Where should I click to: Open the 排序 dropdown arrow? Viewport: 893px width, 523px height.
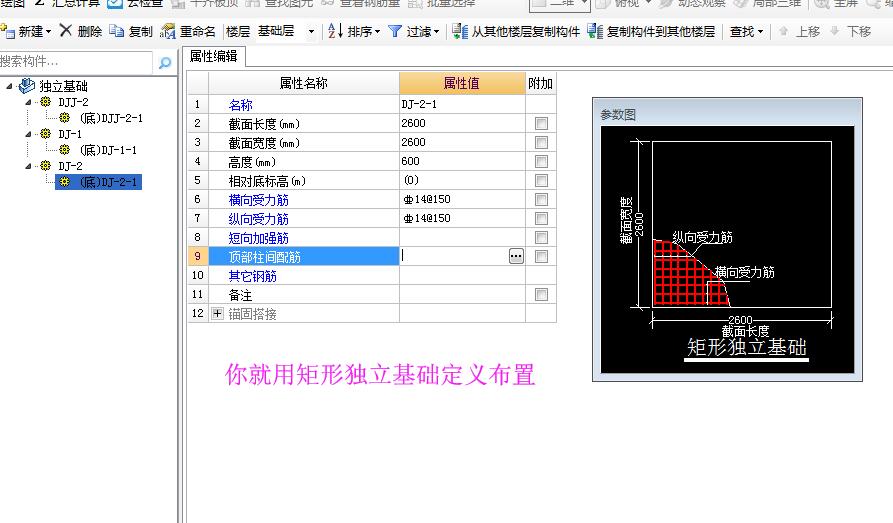pyautogui.click(x=377, y=32)
